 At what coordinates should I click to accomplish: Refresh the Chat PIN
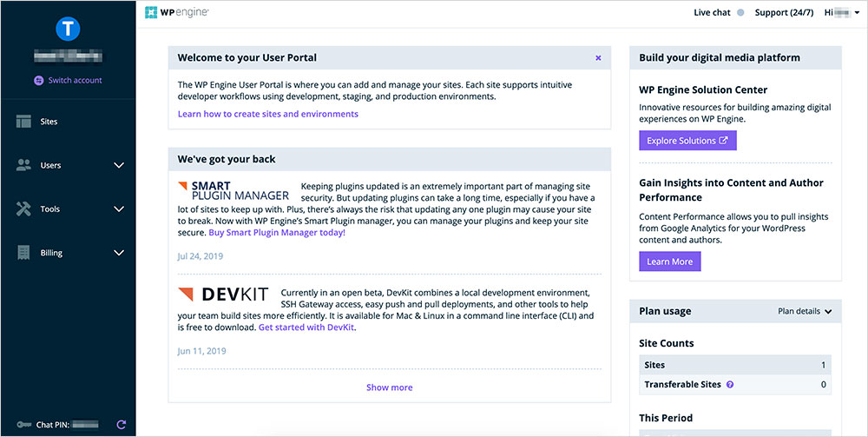pyautogui.click(x=121, y=425)
